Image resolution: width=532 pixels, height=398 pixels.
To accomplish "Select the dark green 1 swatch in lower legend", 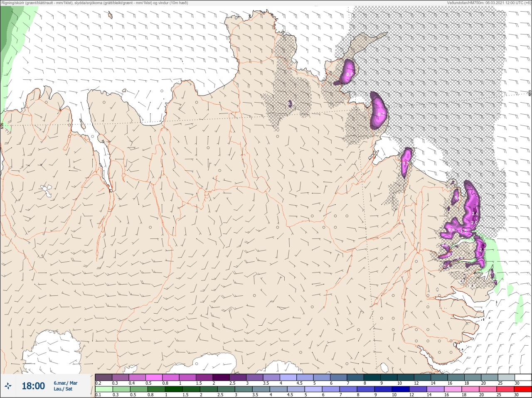I will click(174, 390).
